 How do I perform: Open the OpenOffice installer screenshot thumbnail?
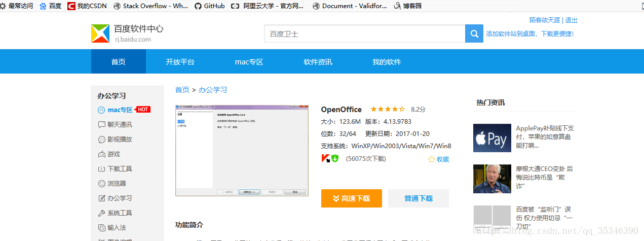point(242,150)
